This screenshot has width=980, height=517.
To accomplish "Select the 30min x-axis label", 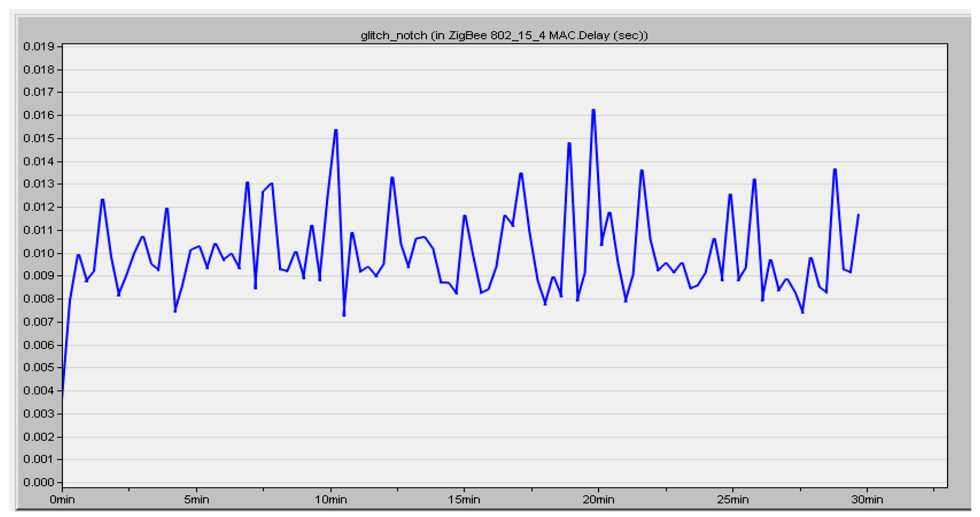I will pos(867,499).
